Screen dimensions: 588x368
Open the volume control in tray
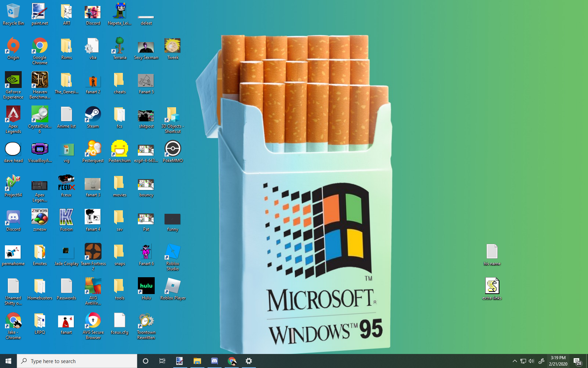tap(531, 361)
